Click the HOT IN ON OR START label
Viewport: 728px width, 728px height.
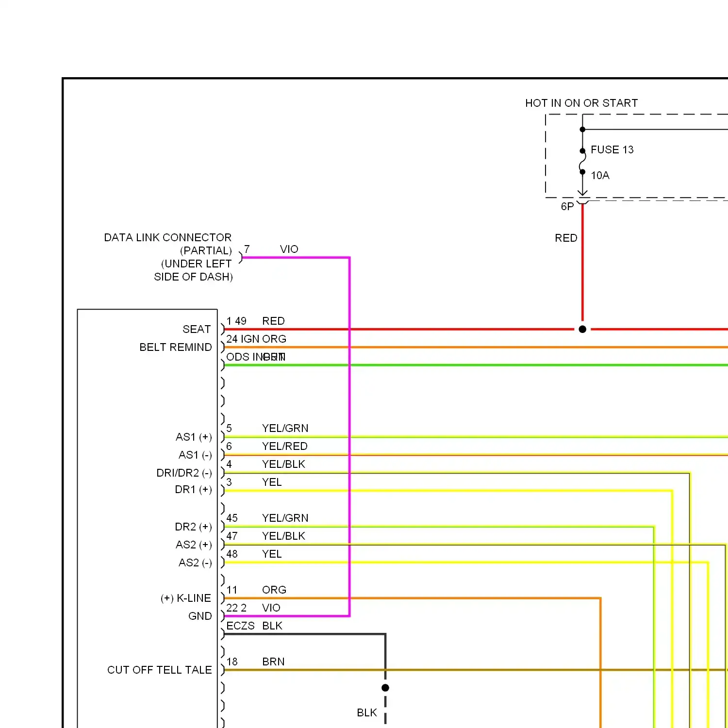(x=581, y=103)
